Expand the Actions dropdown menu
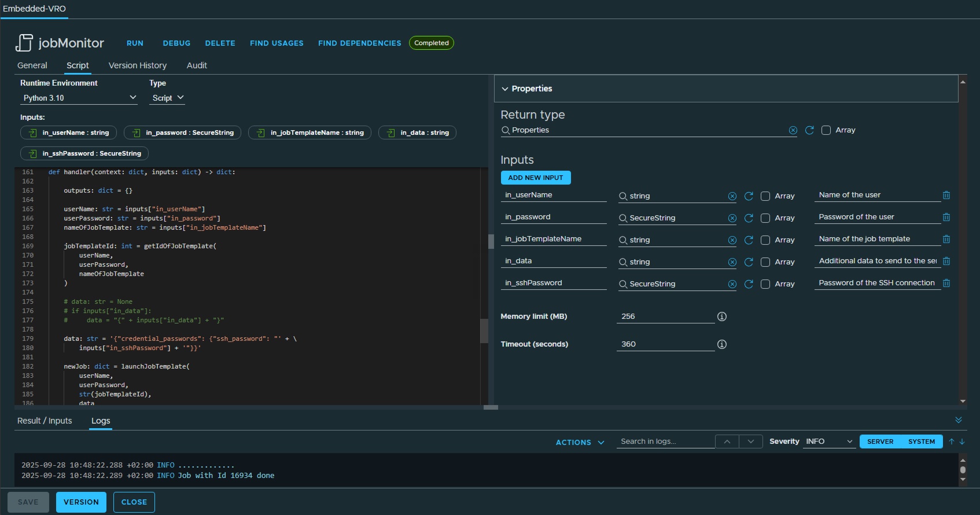The image size is (980, 515). [580, 442]
